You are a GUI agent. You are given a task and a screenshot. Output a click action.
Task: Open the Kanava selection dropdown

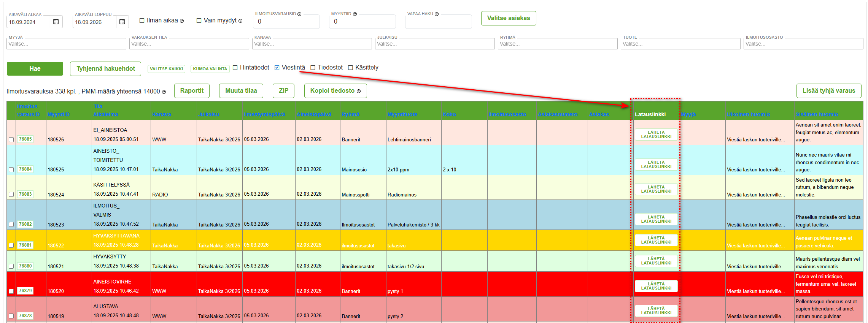click(312, 44)
